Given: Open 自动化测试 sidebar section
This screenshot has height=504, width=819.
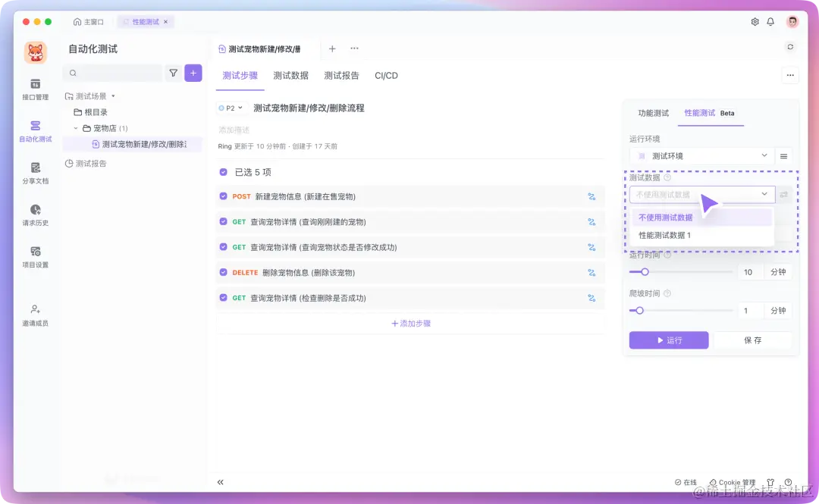Looking at the screenshot, I should coord(35,131).
